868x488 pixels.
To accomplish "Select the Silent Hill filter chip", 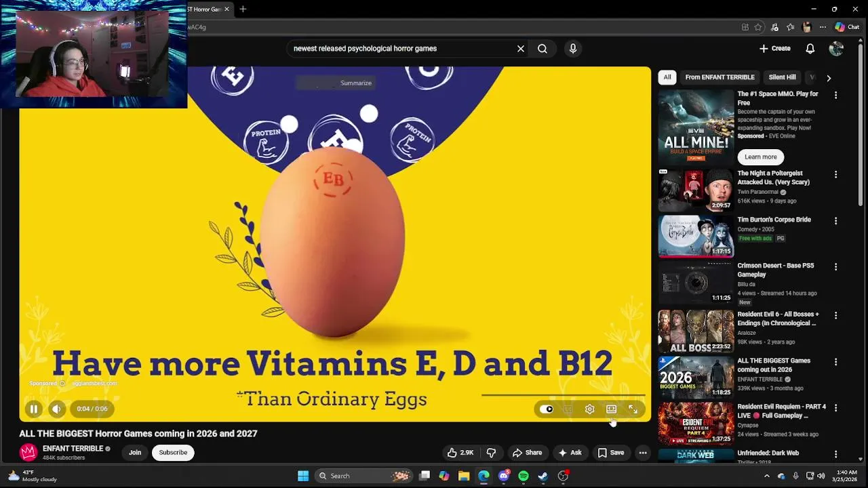I will [782, 77].
